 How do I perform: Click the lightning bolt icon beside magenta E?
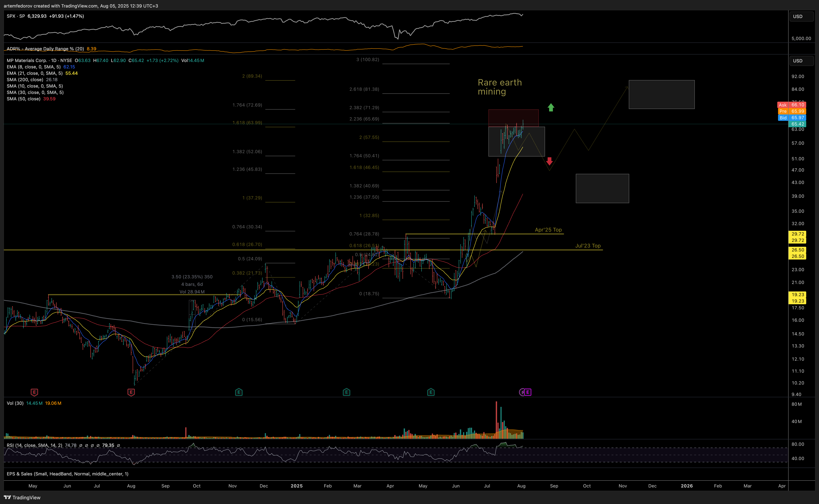522,392
